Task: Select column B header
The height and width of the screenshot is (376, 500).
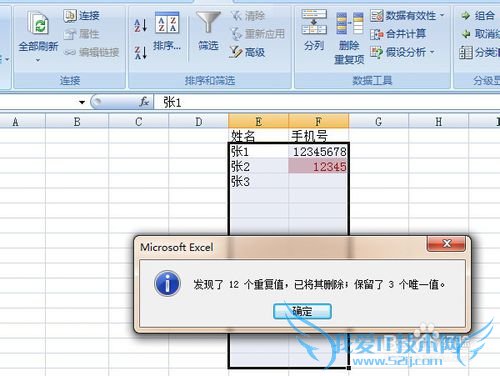Action: coord(77,122)
